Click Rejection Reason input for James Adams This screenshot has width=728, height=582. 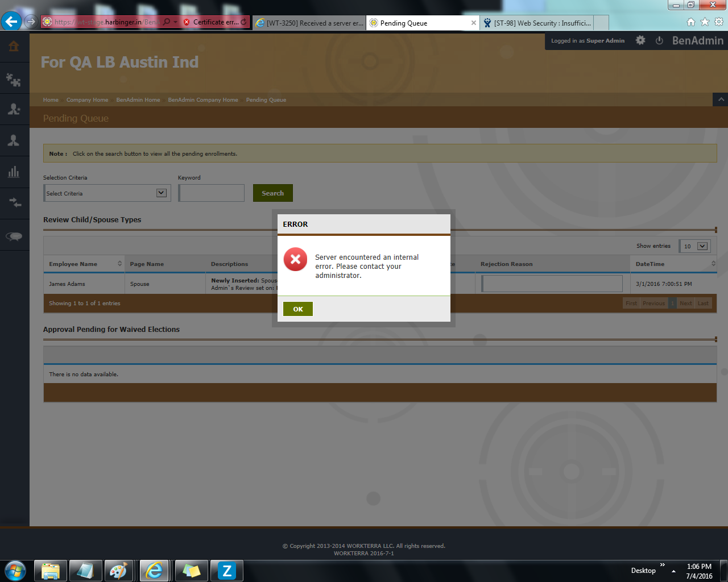552,284
